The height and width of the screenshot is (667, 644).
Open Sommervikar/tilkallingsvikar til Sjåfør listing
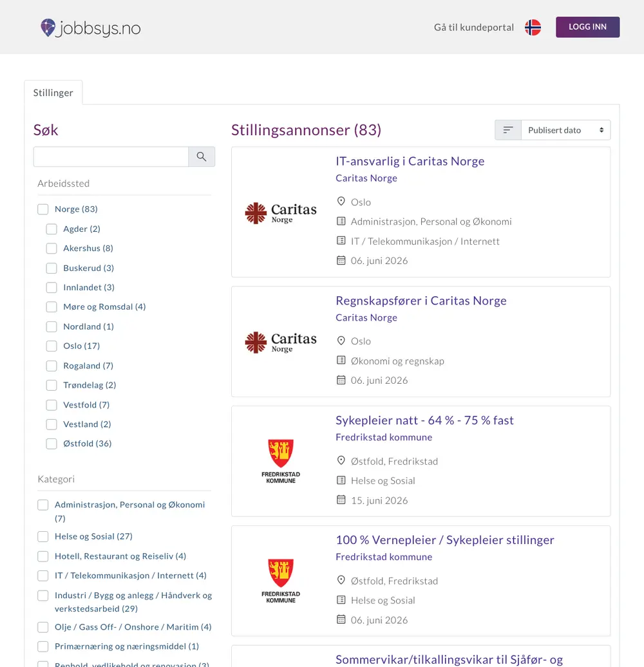(449, 659)
